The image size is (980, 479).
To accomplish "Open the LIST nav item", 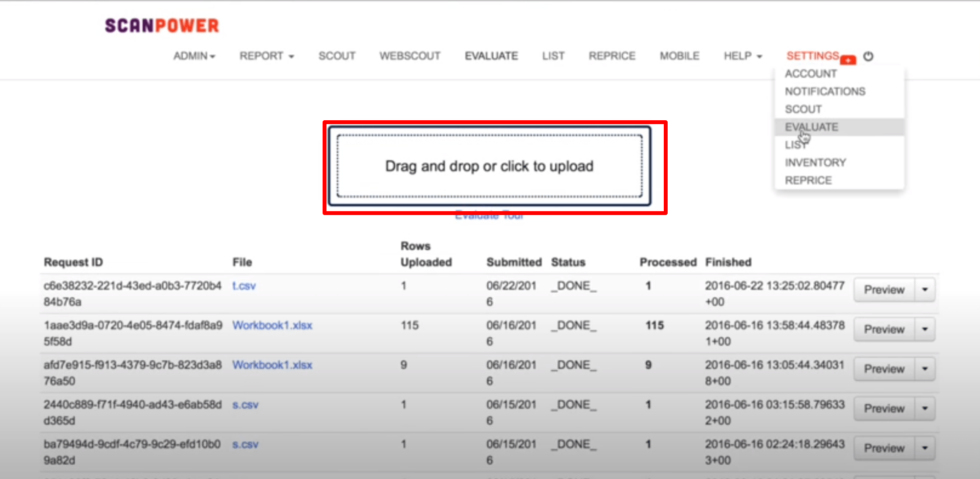I will (x=553, y=56).
